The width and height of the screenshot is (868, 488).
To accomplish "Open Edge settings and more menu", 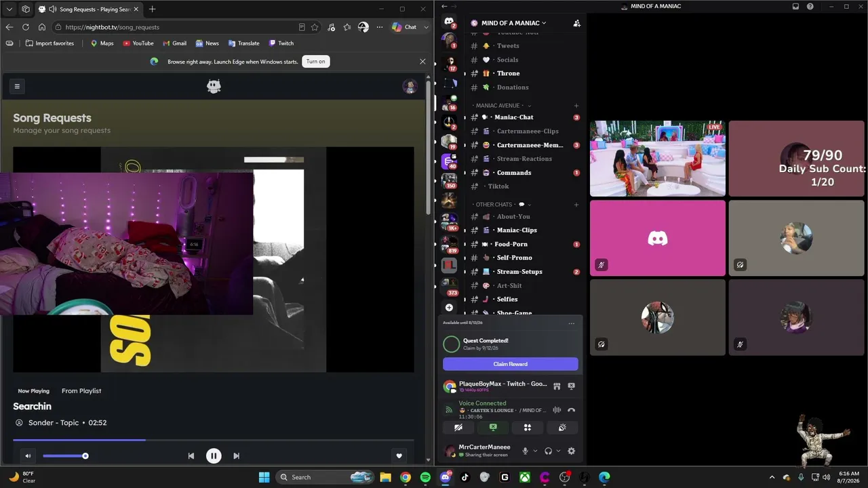I will click(x=380, y=27).
